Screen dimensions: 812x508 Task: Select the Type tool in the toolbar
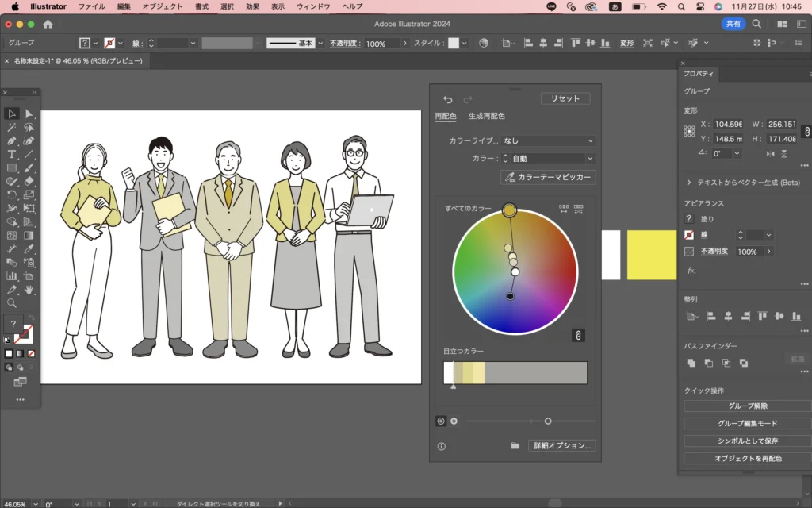12,154
